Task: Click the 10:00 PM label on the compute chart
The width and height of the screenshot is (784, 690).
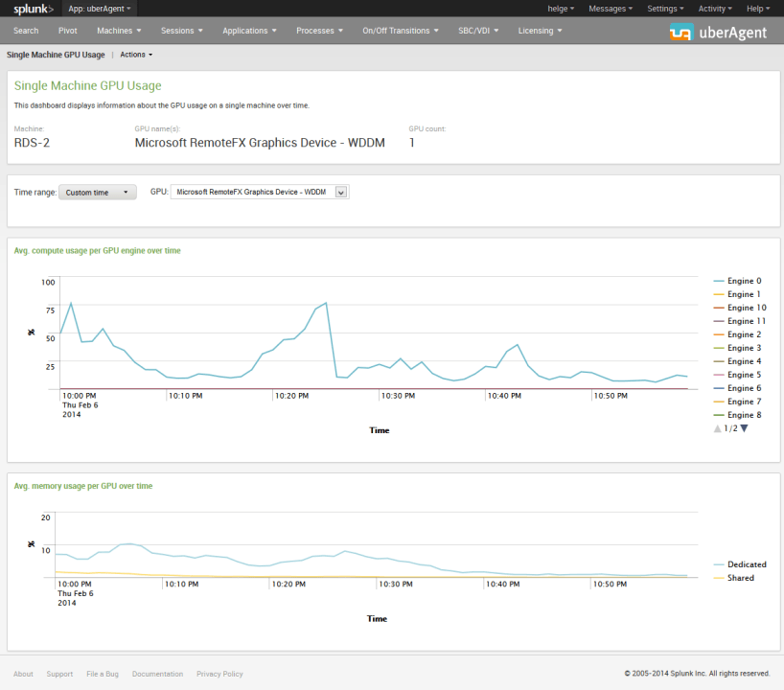Action: click(79, 396)
